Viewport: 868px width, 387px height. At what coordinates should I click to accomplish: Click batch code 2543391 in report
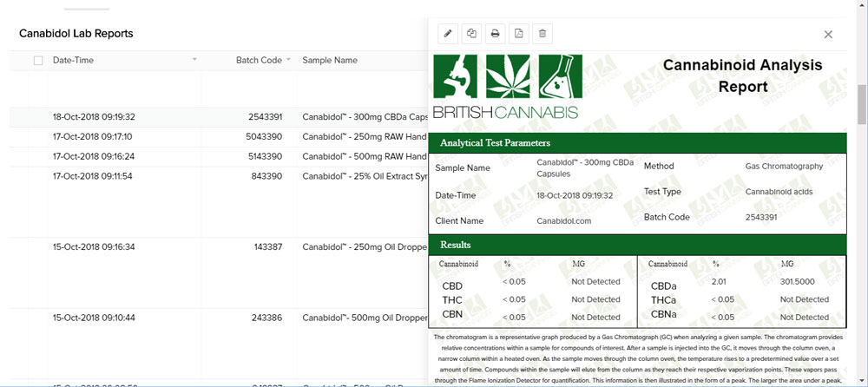[x=761, y=217]
